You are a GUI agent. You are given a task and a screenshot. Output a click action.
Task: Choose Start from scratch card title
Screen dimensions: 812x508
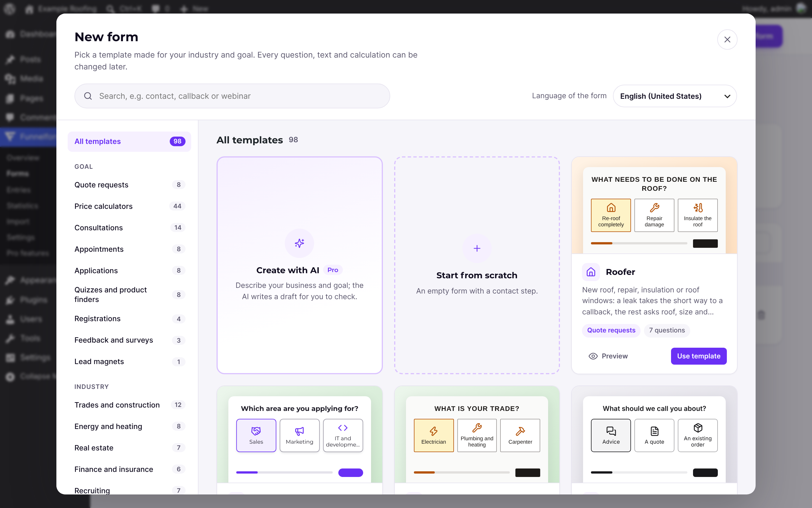click(477, 275)
